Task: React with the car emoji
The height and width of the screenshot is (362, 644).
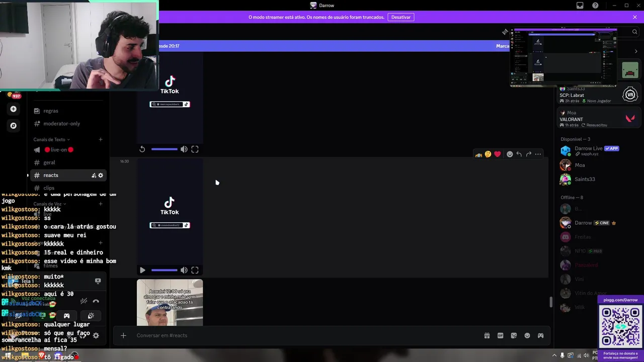Action: [x=478, y=154]
